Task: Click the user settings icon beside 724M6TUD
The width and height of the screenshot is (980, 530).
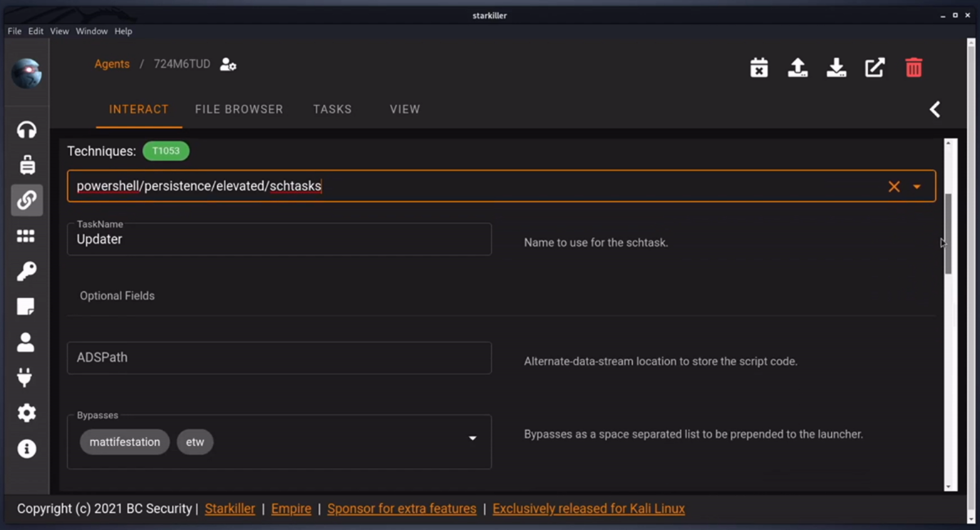Action: pos(228,64)
